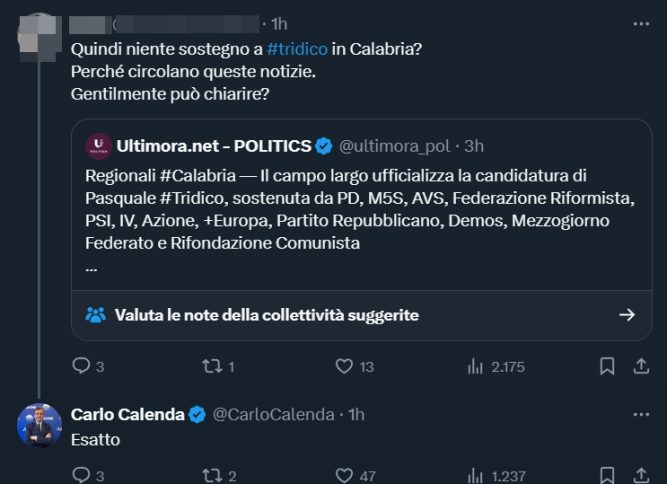This screenshot has width=667, height=484.
Task: View analytics of tweet with 2.175 views
Action: click(x=475, y=367)
